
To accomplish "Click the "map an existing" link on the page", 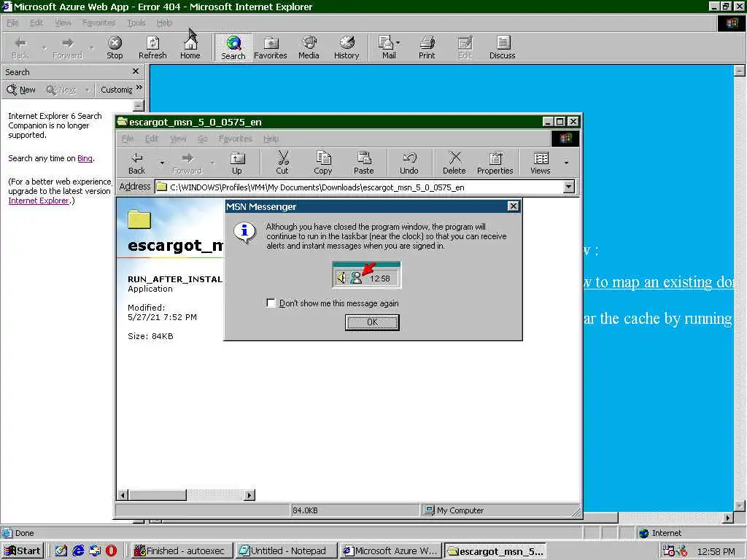I will pos(657,282).
